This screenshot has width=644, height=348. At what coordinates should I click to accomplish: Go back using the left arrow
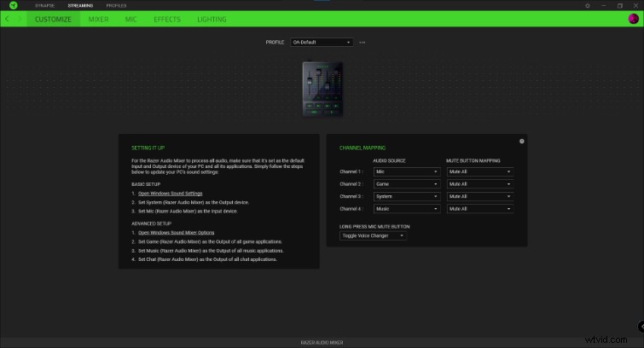point(7,19)
